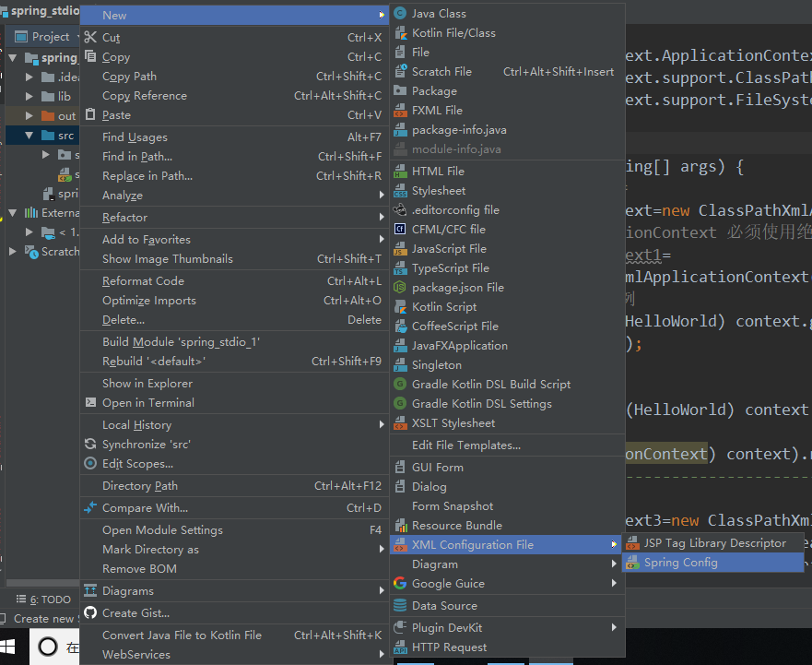Choose Singleton template entry

click(508, 365)
